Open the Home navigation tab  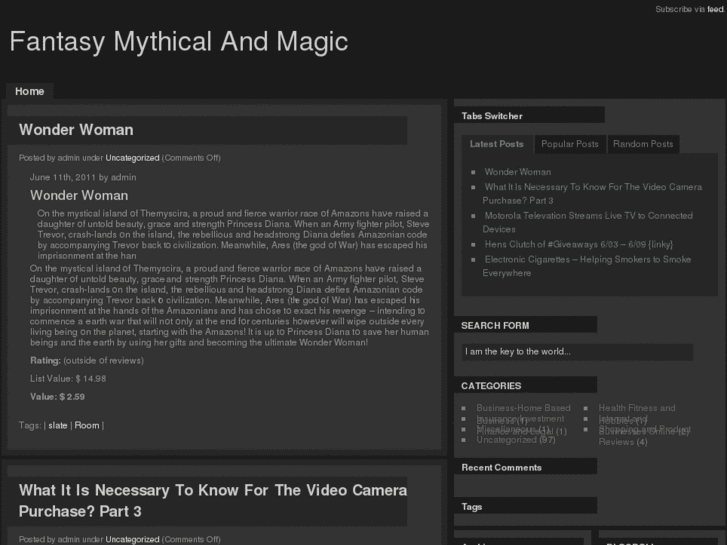pyautogui.click(x=30, y=91)
